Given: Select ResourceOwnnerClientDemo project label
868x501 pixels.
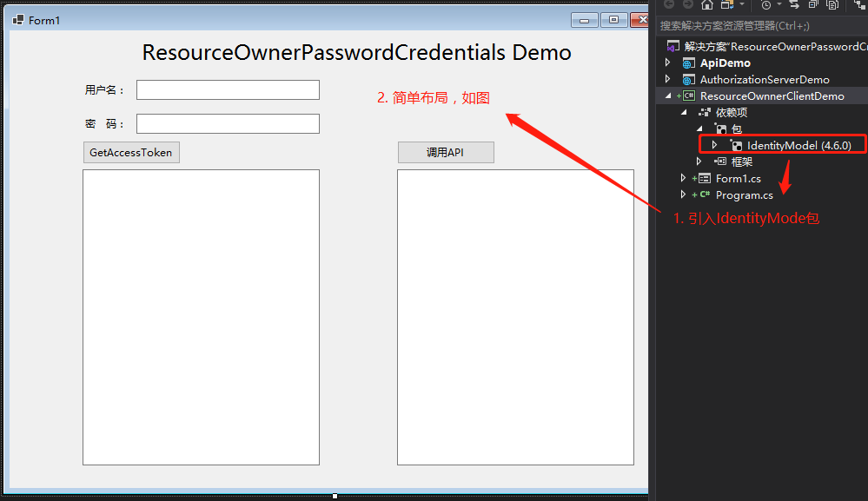Looking at the screenshot, I should click(x=772, y=96).
